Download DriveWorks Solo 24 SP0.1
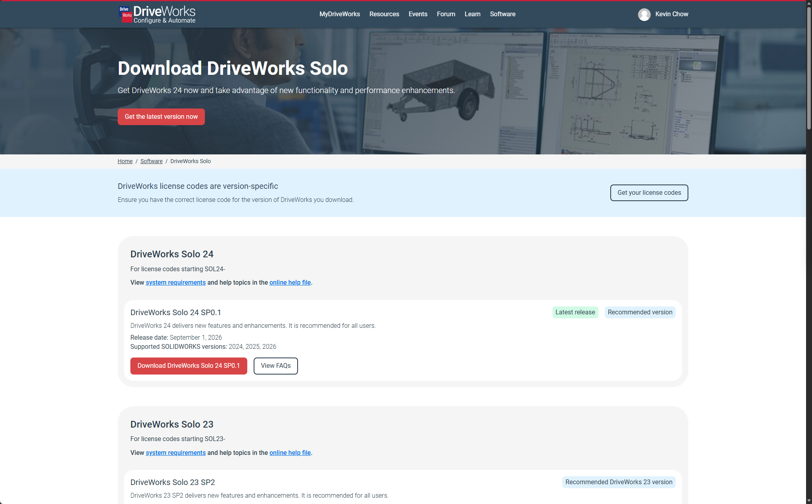The height and width of the screenshot is (504, 812). pos(189,366)
